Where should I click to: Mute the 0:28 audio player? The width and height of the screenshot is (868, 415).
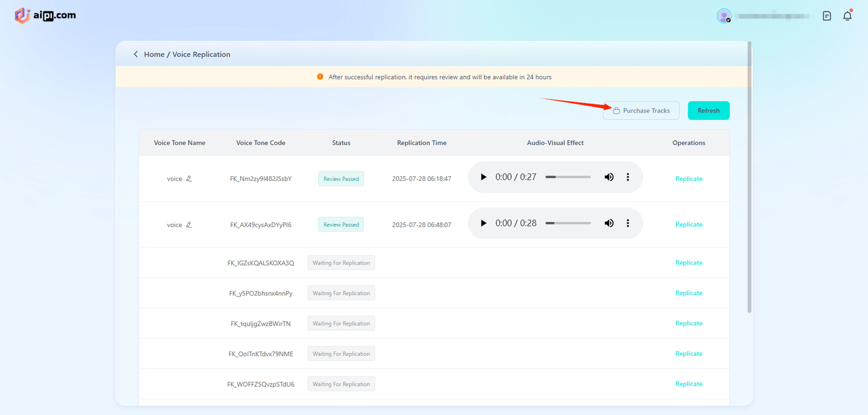[x=609, y=223]
